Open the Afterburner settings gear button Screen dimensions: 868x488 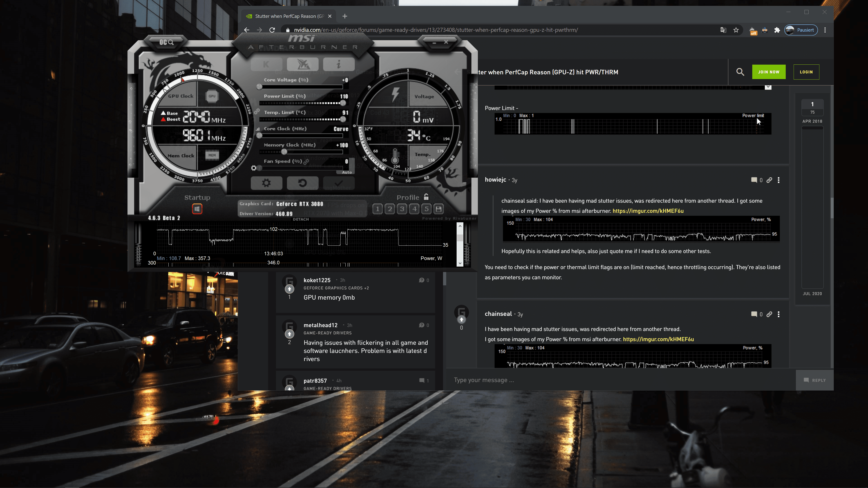(x=266, y=183)
